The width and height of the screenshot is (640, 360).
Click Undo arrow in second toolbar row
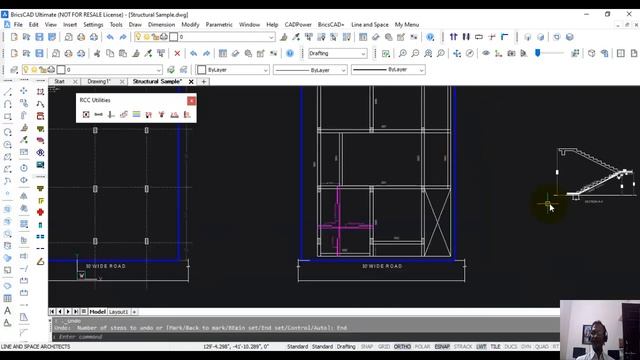click(194, 53)
